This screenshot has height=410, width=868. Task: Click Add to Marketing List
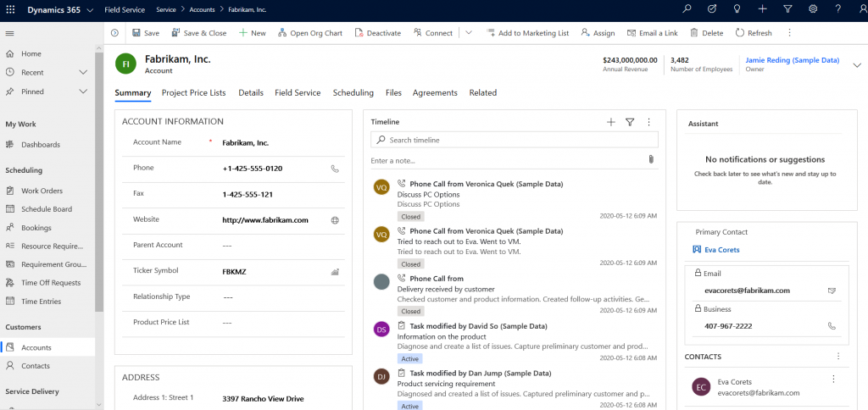pos(527,33)
